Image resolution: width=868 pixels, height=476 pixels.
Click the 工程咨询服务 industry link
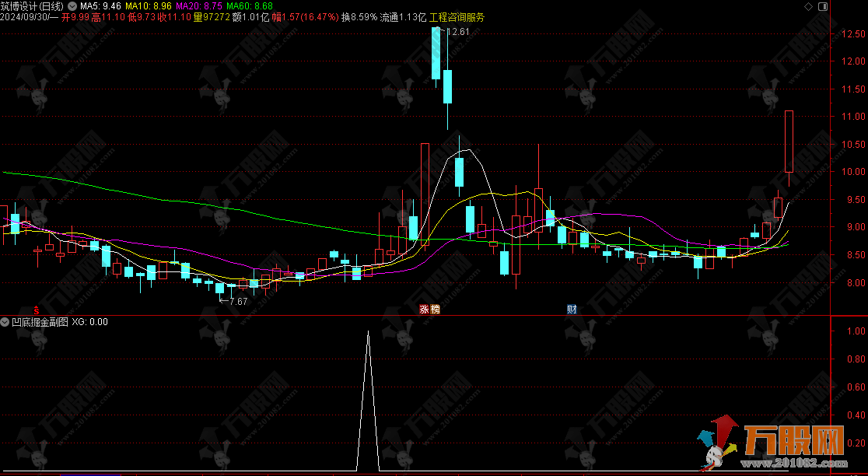(457, 17)
